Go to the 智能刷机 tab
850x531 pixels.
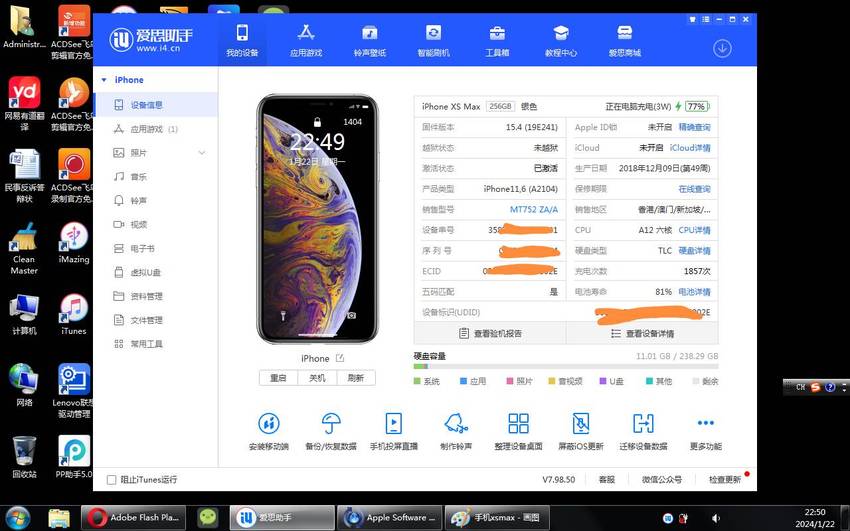(x=433, y=40)
